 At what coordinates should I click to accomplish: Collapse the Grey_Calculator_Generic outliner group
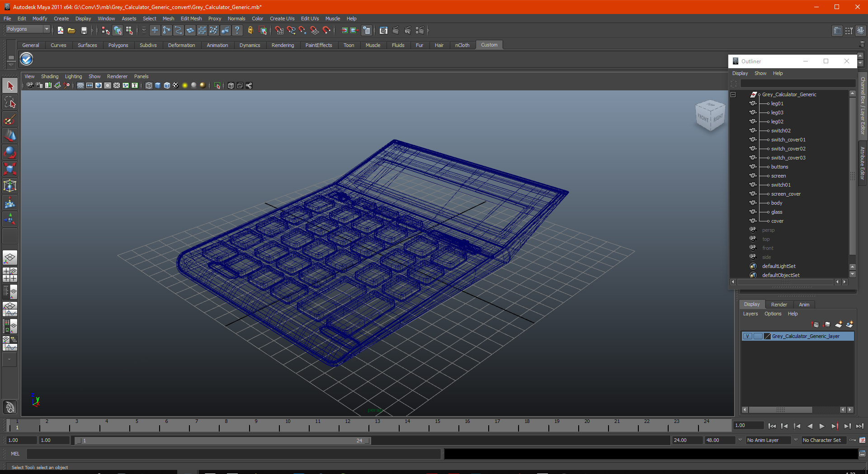(x=733, y=94)
